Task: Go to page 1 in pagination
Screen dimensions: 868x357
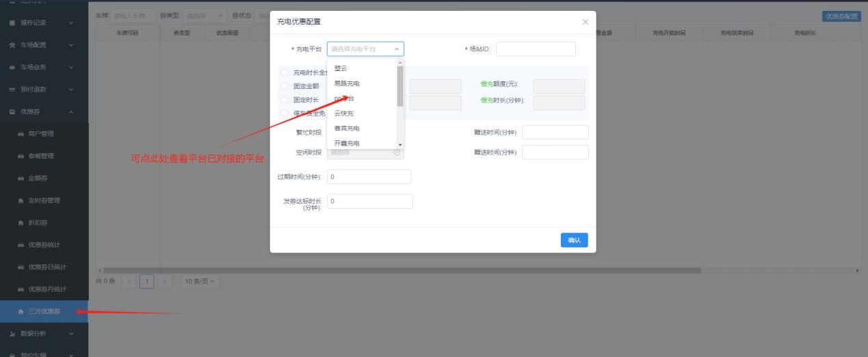Action: click(x=146, y=281)
